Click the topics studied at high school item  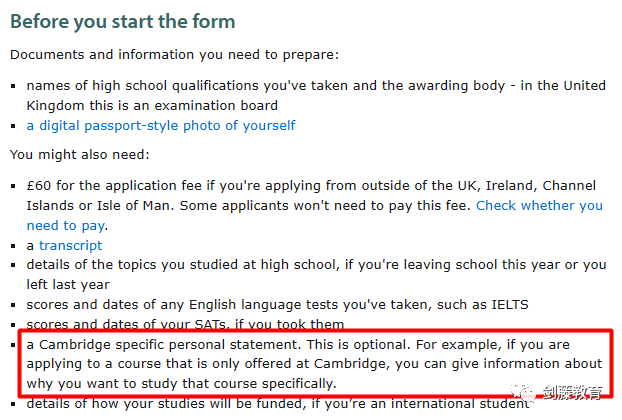coord(316,274)
